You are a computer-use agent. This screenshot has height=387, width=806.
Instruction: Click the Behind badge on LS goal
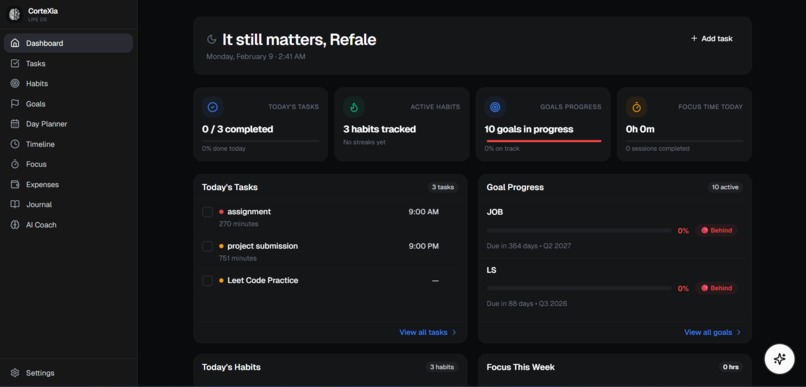point(717,288)
